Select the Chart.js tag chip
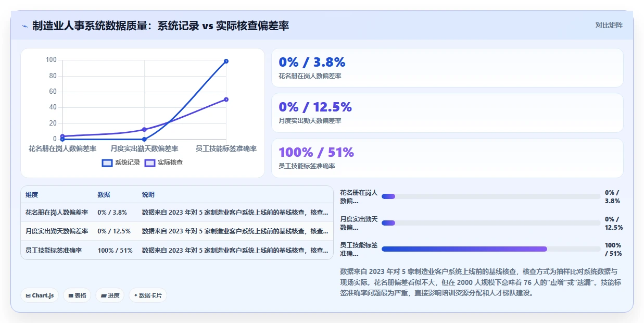644x323 pixels. 40,295
